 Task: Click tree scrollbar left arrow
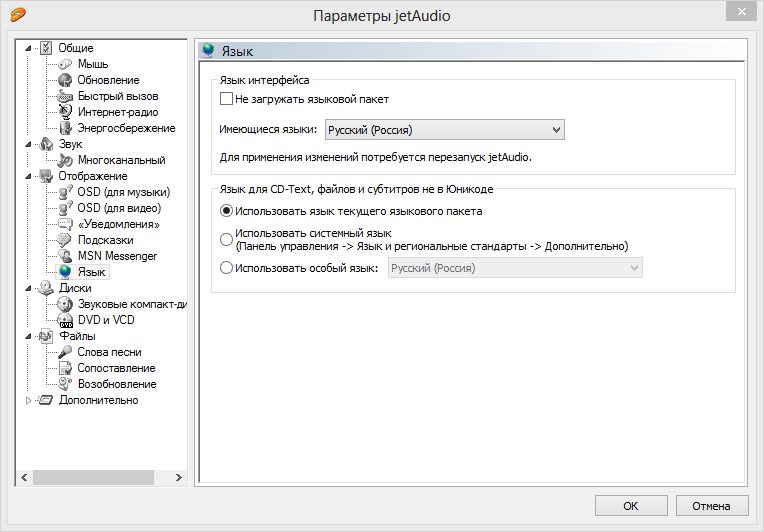(24, 477)
